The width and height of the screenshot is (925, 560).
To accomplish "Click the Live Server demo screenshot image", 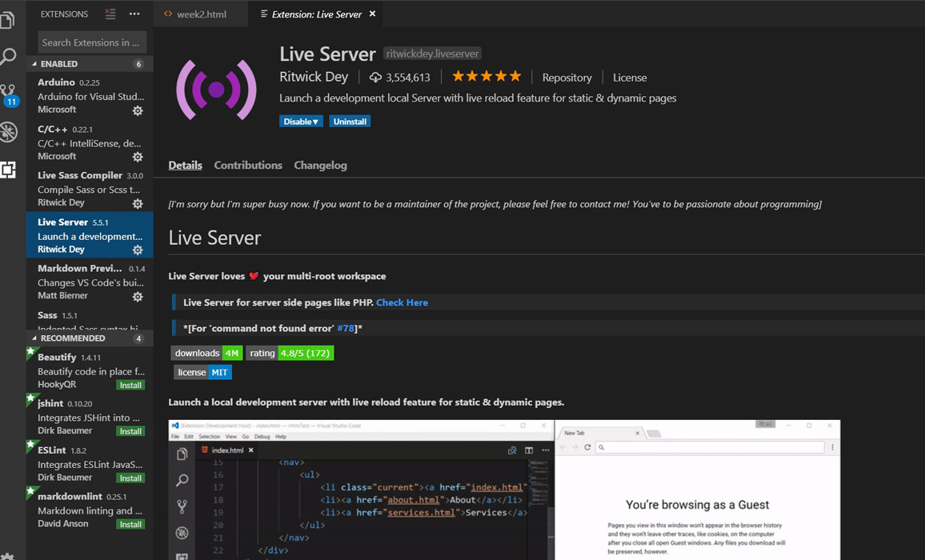I will (504, 490).
